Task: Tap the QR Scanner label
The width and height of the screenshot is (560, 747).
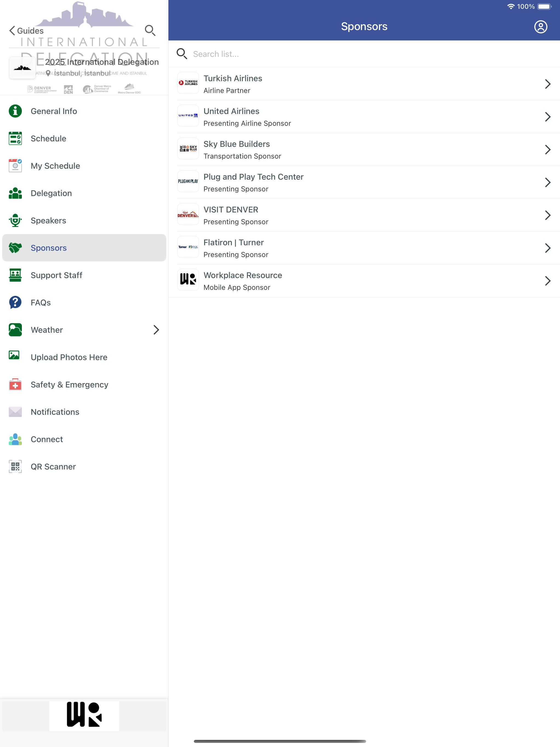Action: pyautogui.click(x=53, y=467)
